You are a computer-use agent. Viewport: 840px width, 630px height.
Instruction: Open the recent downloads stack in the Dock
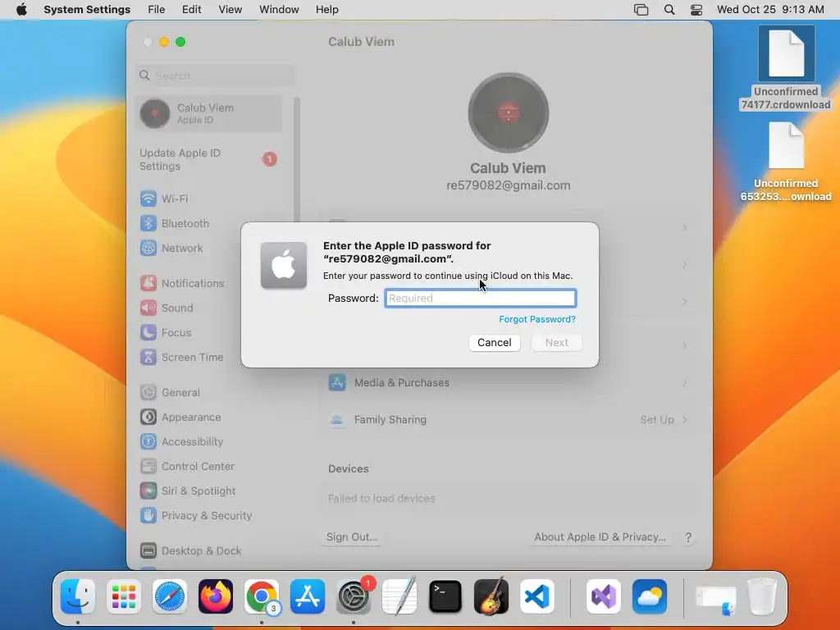(x=715, y=596)
